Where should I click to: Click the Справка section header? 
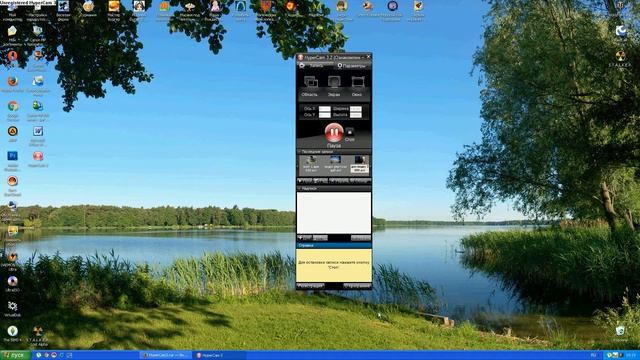click(334, 245)
